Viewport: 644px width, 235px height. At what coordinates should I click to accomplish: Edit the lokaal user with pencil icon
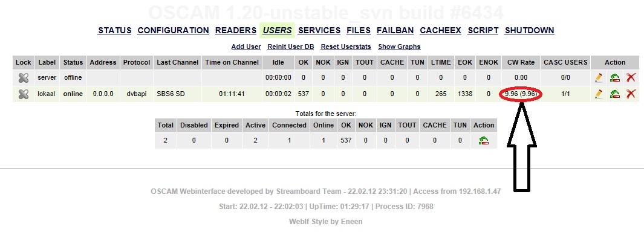pyautogui.click(x=599, y=94)
